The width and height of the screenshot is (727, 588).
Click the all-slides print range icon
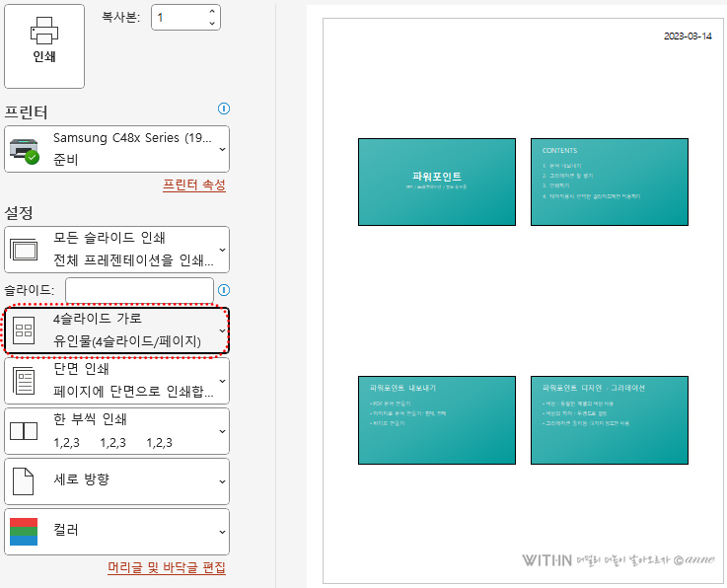pyautogui.click(x=24, y=250)
